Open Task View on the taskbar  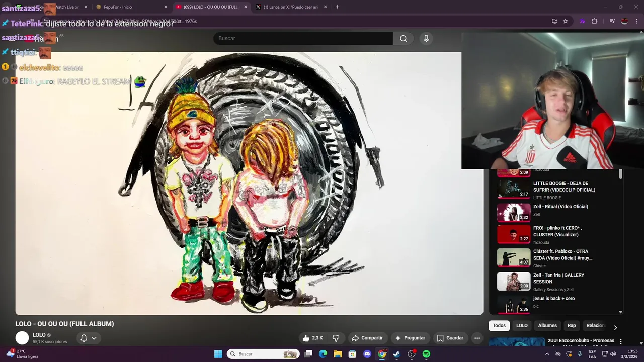(x=308, y=354)
